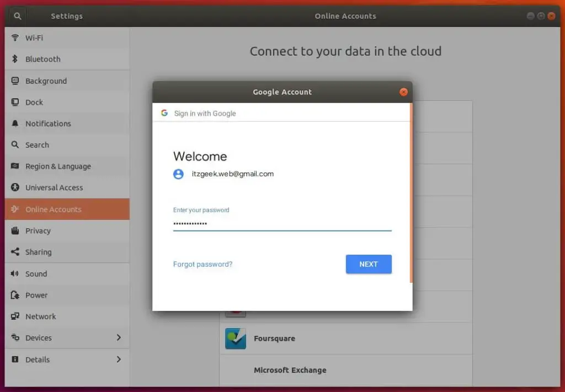Focus the Enter your password field
Screen dimensions: 565x392
coord(282,223)
